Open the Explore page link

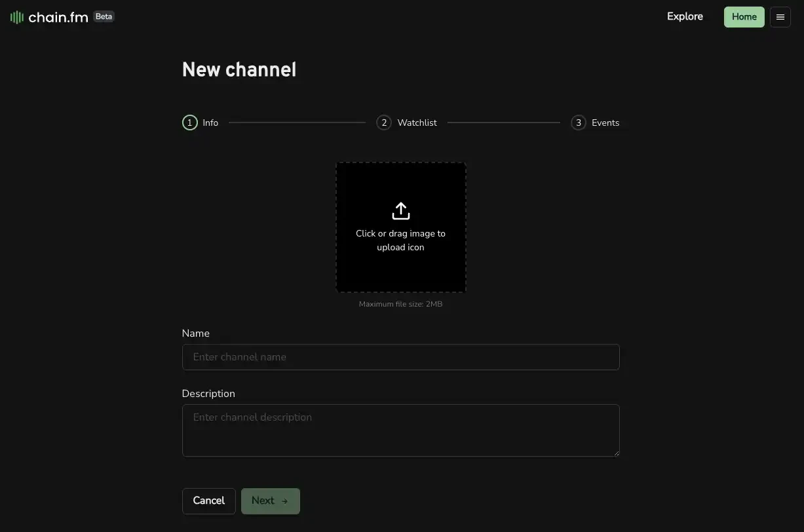pos(685,16)
